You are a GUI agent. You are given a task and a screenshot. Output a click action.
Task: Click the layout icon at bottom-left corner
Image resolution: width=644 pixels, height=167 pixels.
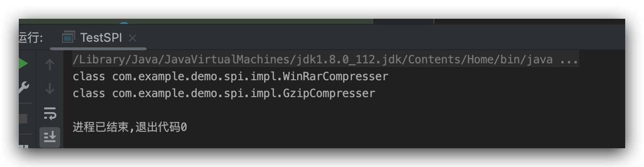24,146
